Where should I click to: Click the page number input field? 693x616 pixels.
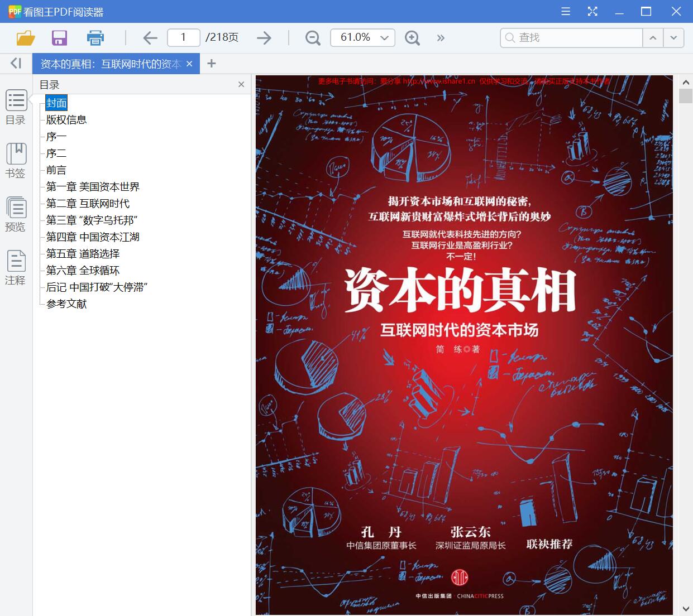(184, 37)
